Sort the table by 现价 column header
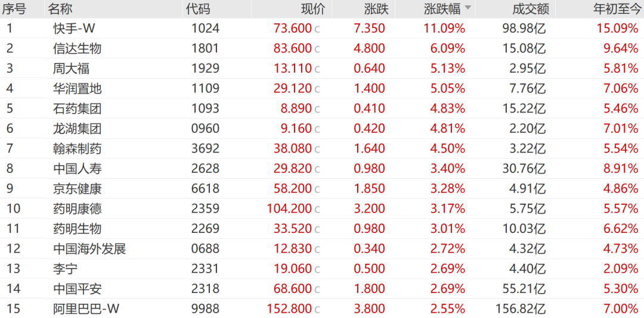 tap(313, 9)
